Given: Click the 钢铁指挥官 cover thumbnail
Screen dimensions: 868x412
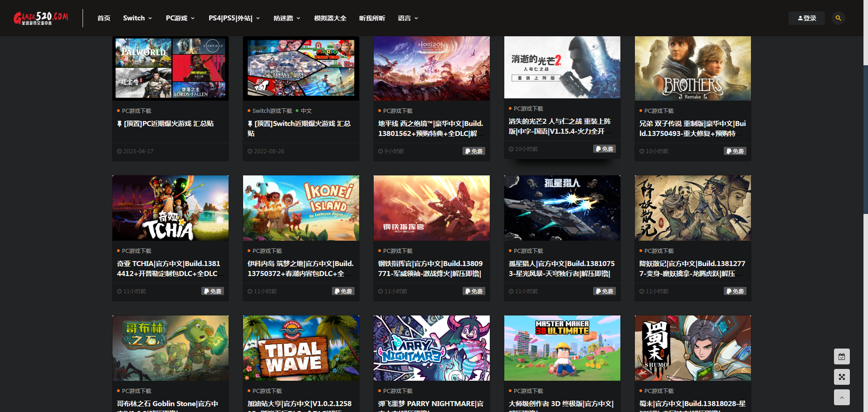Looking at the screenshot, I should tap(432, 208).
